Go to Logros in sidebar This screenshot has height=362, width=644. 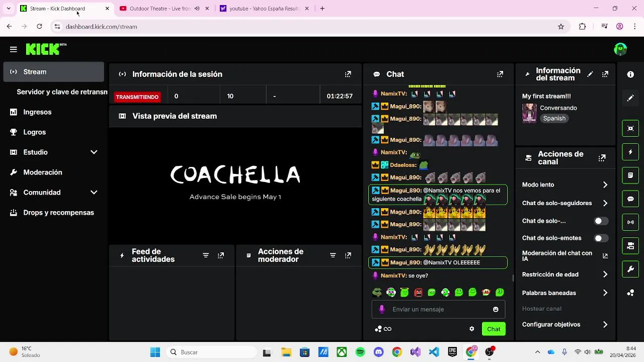53,132
